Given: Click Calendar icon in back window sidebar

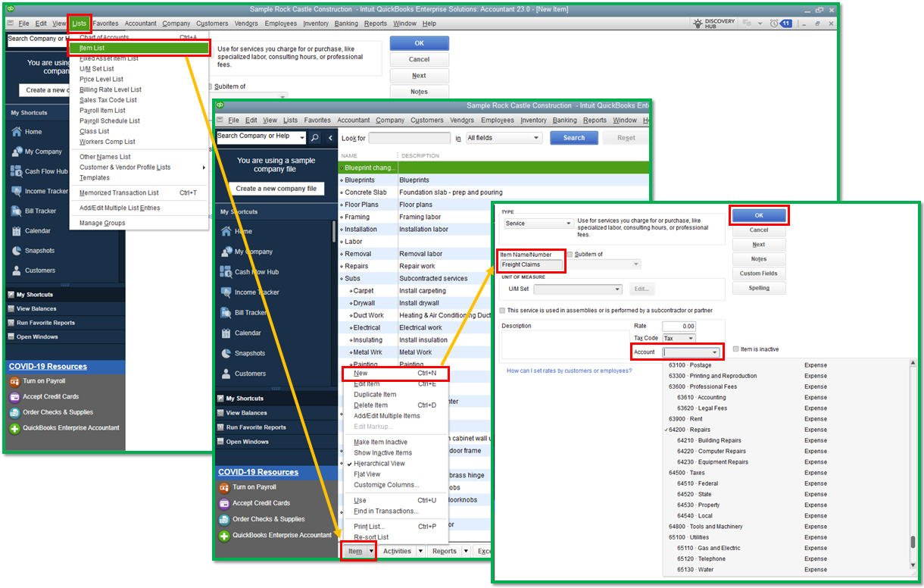Looking at the screenshot, I should coord(17,230).
